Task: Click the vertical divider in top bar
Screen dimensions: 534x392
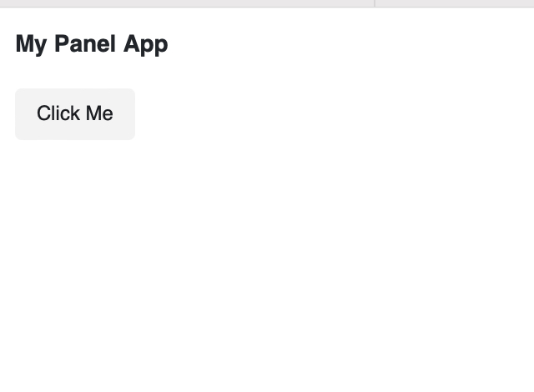Action: [x=375, y=3]
